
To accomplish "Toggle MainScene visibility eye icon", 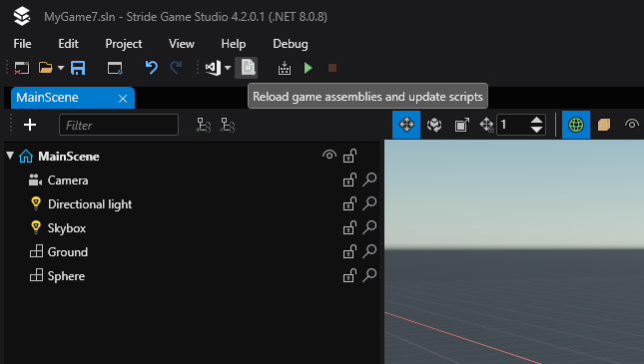I will [329, 156].
